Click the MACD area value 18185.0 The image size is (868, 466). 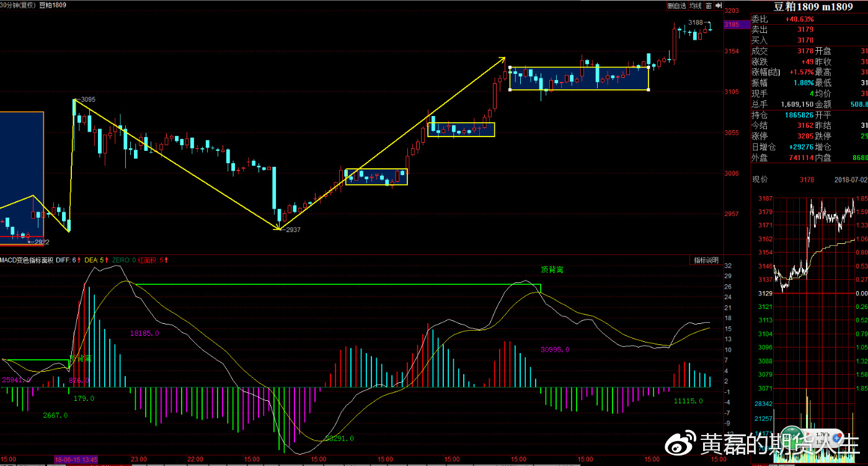144,333
